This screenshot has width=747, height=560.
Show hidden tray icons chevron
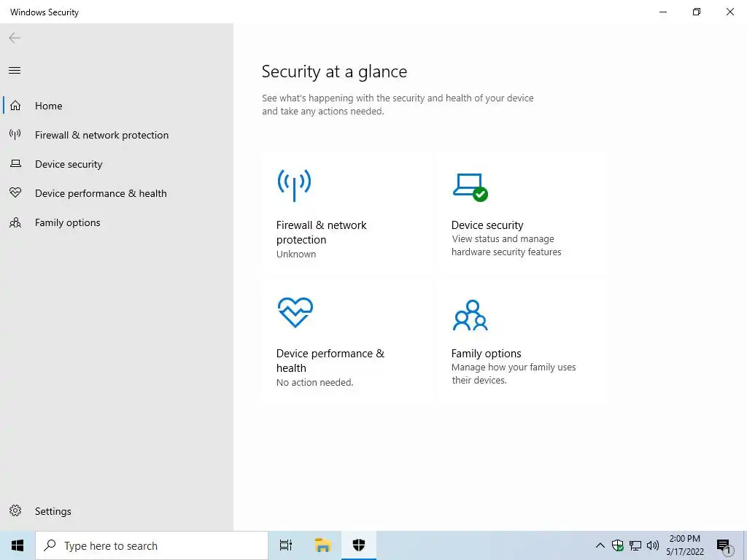coord(600,545)
